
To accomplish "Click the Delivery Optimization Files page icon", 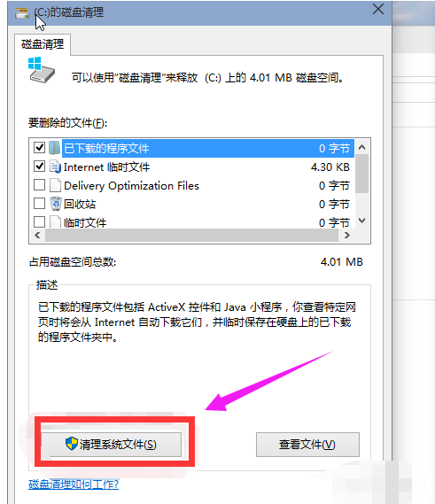I will click(x=55, y=185).
